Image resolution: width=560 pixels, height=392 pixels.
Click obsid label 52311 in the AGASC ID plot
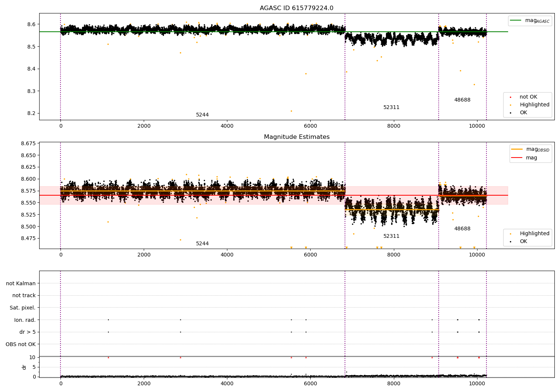coord(391,108)
